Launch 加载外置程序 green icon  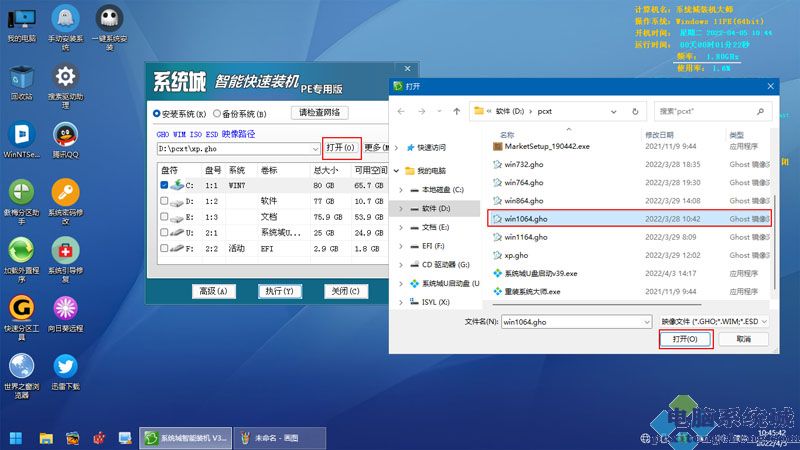pos(21,260)
